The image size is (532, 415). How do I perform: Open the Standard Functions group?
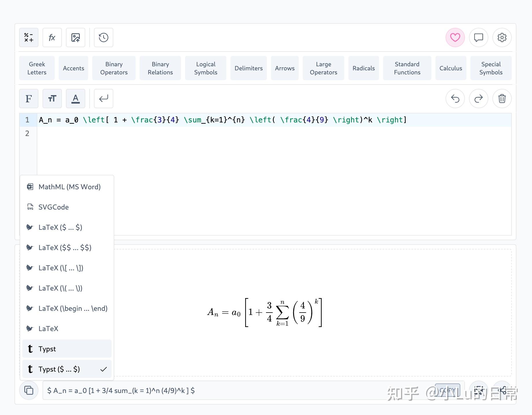pyautogui.click(x=407, y=68)
